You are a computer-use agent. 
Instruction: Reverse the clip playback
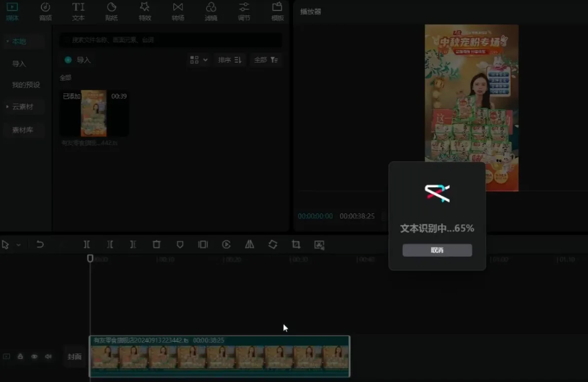pos(226,245)
